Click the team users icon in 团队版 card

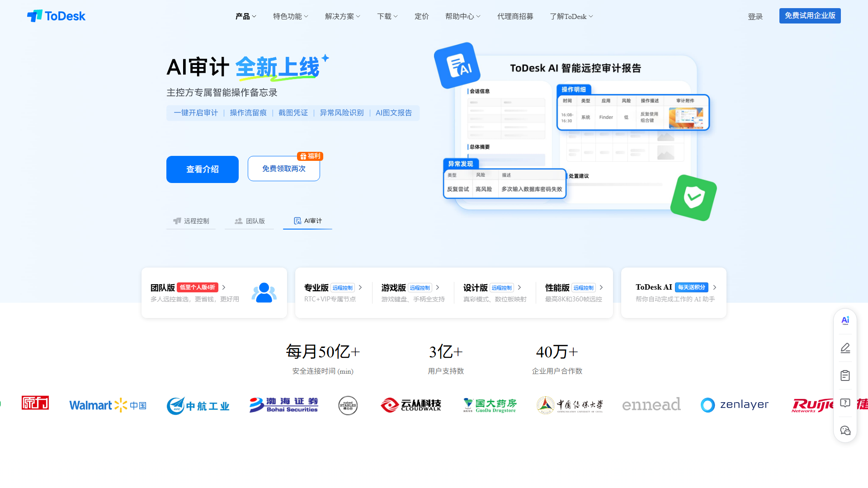pos(264,293)
